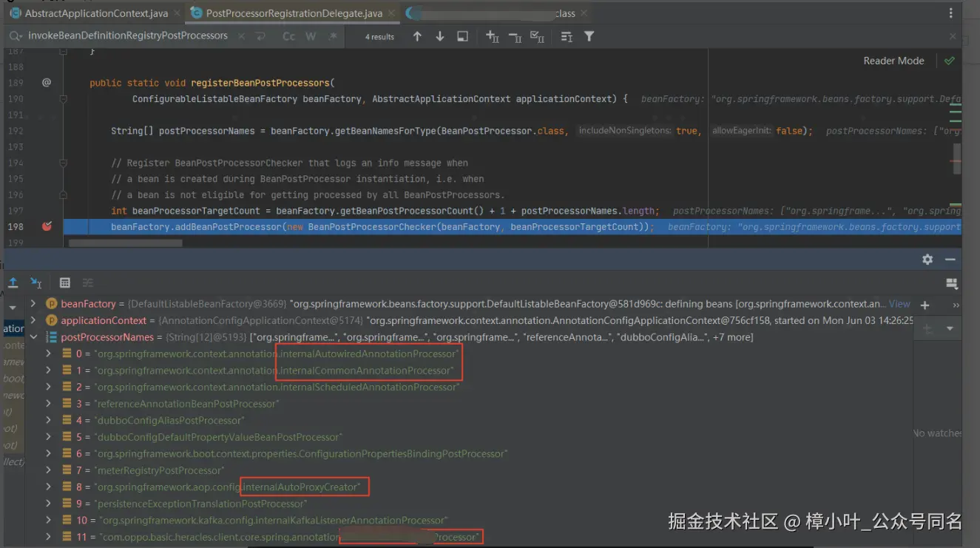Screen dimensions: 980x548
Task: Click the Evaluate Expression calculator icon
Action: point(65,283)
